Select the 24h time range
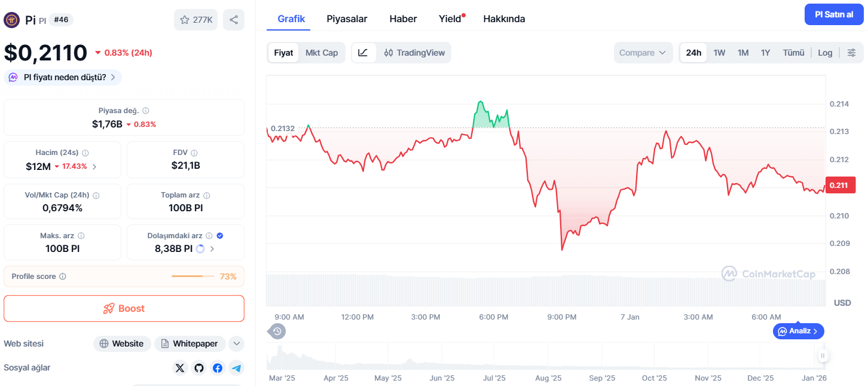Screen dimensions: 868x386 coord(693,53)
